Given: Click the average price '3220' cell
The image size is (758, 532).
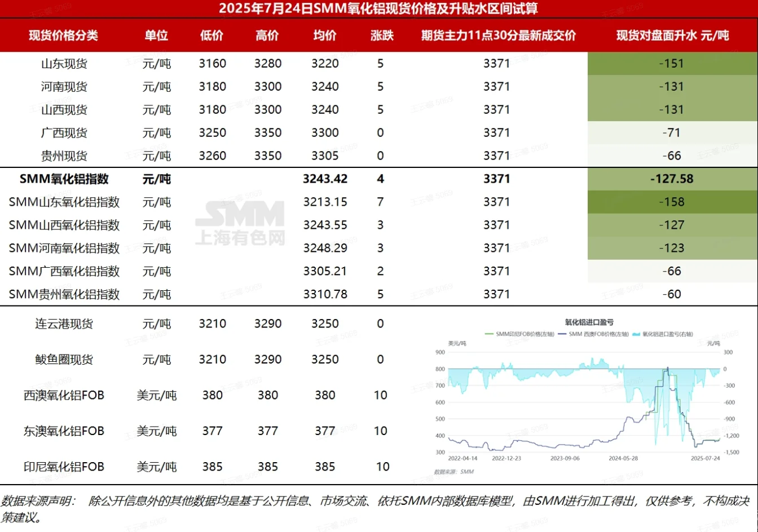Looking at the screenshot, I should [x=325, y=64].
